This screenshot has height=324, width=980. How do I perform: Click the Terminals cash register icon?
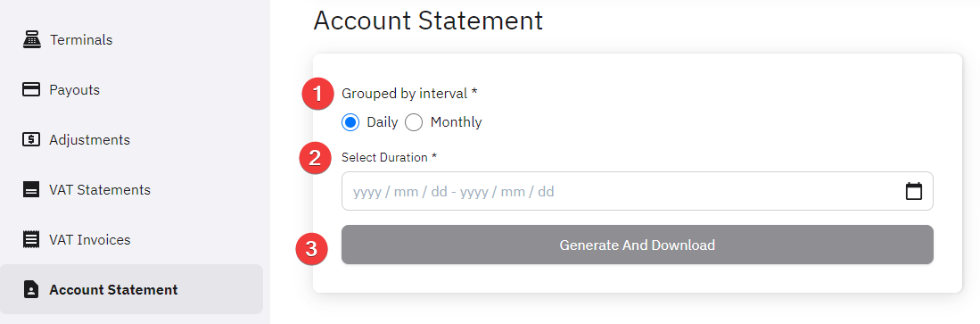coord(30,39)
